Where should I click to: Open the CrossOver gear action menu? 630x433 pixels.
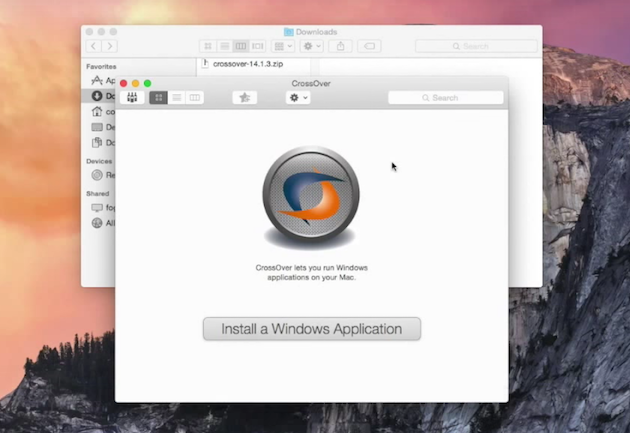click(298, 98)
